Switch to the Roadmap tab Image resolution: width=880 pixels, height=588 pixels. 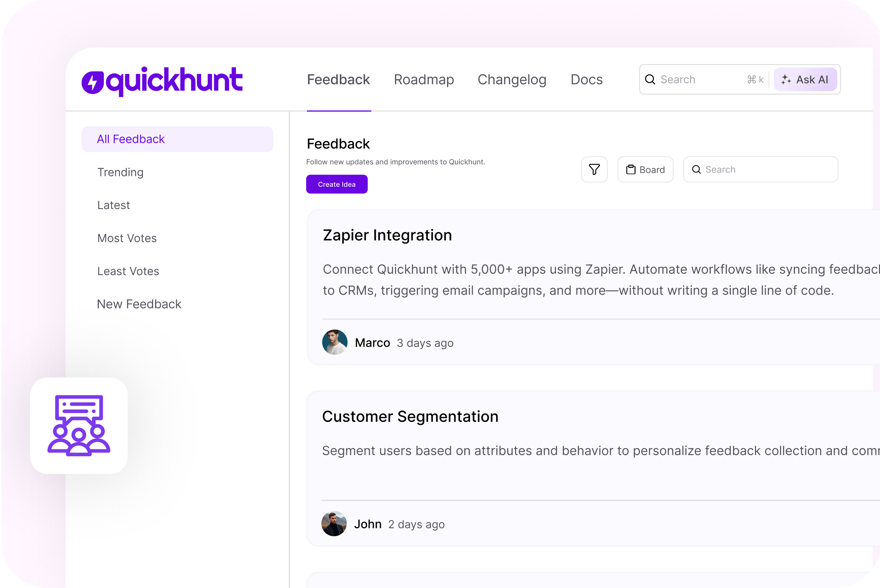(424, 80)
